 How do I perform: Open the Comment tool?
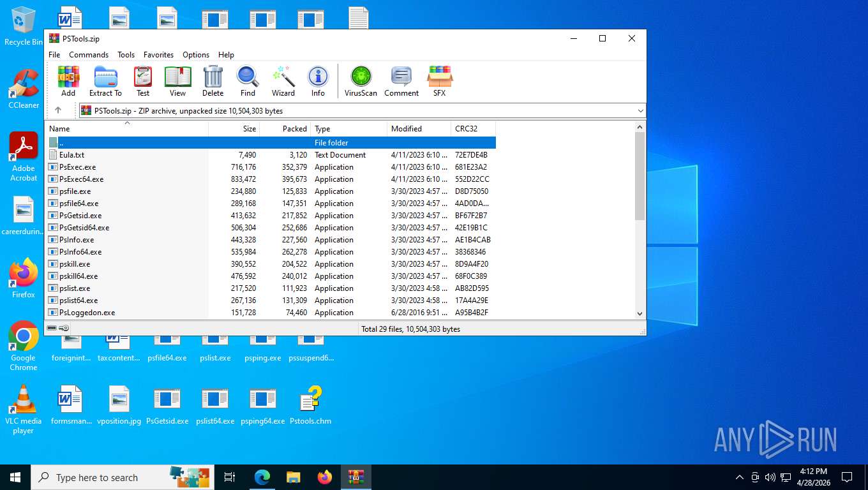coord(401,81)
